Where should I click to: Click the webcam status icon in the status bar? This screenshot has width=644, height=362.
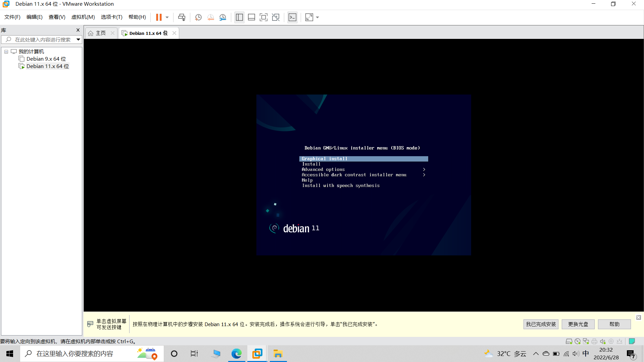[611, 341]
